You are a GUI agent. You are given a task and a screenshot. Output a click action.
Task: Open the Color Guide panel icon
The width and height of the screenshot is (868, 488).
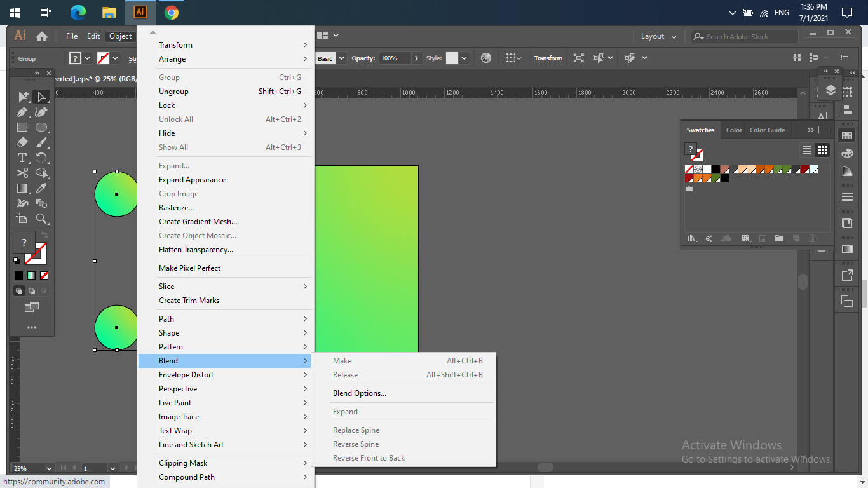point(847,171)
